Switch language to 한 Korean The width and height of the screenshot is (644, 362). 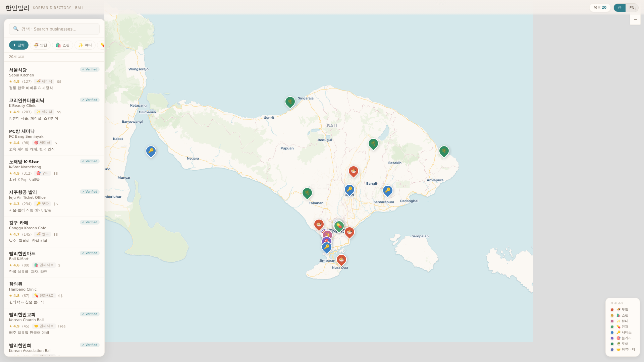[620, 8]
